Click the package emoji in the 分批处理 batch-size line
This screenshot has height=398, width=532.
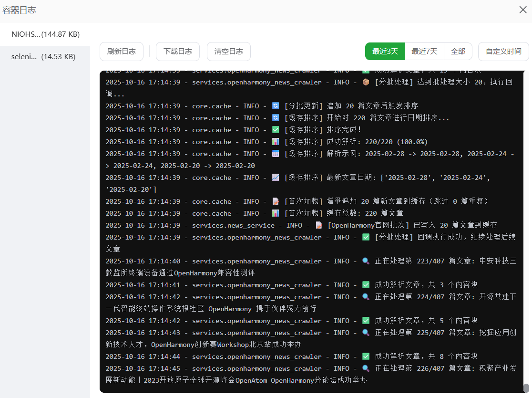tap(366, 82)
